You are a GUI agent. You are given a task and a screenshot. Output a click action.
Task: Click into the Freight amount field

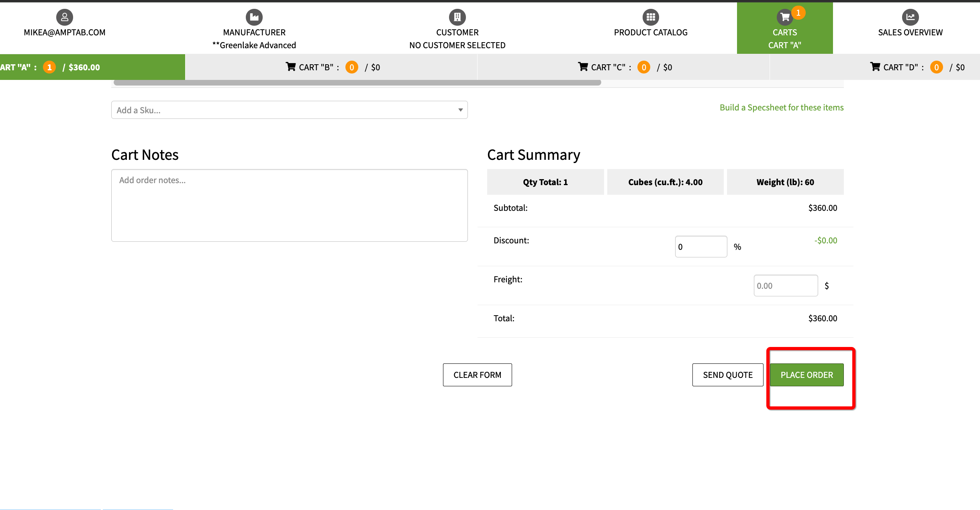[x=785, y=286]
